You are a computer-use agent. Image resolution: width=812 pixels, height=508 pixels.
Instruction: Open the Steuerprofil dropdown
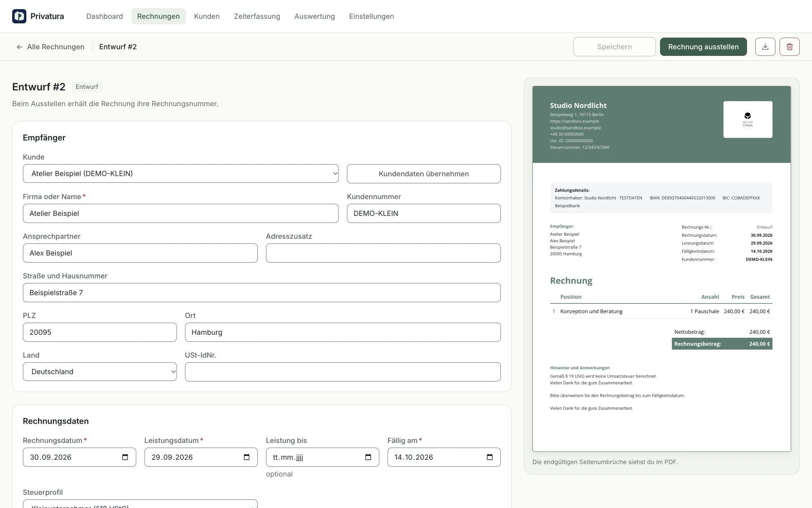tap(140, 504)
